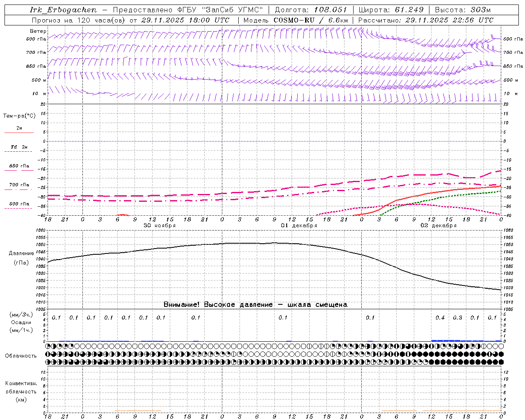This screenshot has width=525, height=420.
Task: Click the Конвективн. облачность label
Action: click(21, 388)
